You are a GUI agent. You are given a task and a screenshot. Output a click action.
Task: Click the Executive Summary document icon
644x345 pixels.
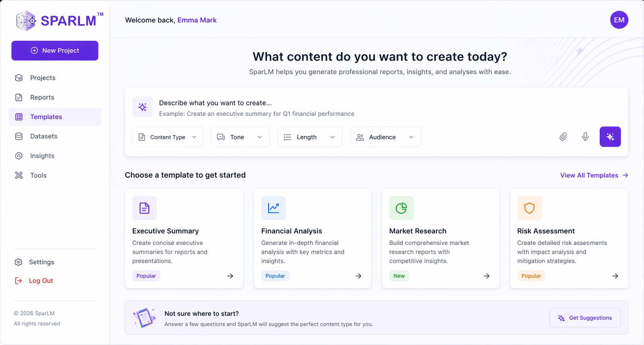144,208
